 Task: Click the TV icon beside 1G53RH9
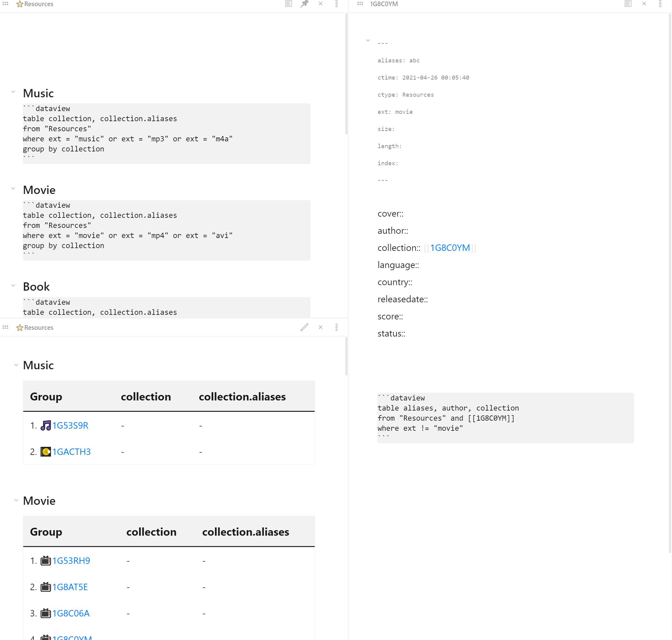(x=45, y=560)
